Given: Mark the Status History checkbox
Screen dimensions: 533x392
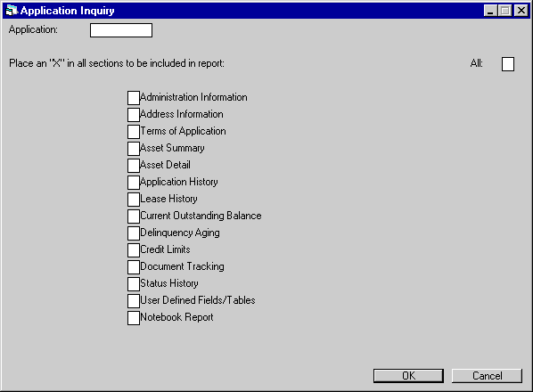Looking at the screenshot, I should (x=134, y=284).
